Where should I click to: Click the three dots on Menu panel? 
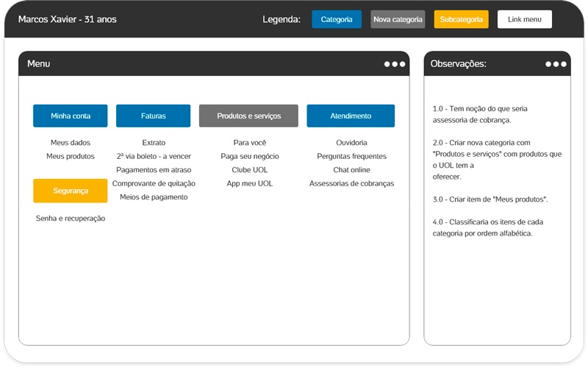[x=395, y=64]
